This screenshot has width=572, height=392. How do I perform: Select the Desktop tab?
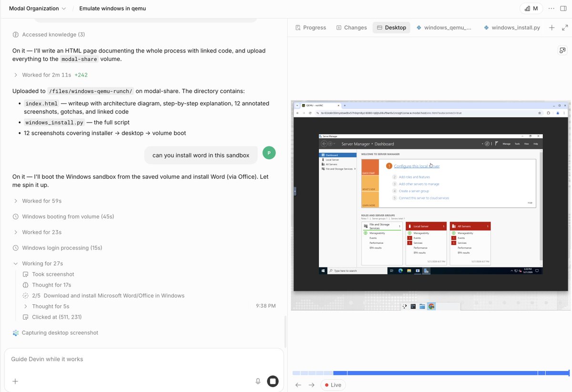(x=391, y=28)
